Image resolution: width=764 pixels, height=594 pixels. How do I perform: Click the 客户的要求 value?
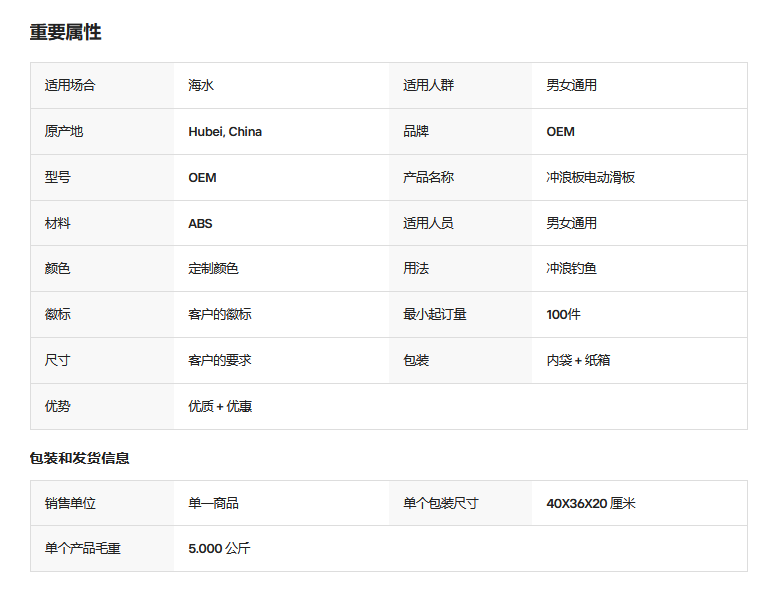point(220,361)
